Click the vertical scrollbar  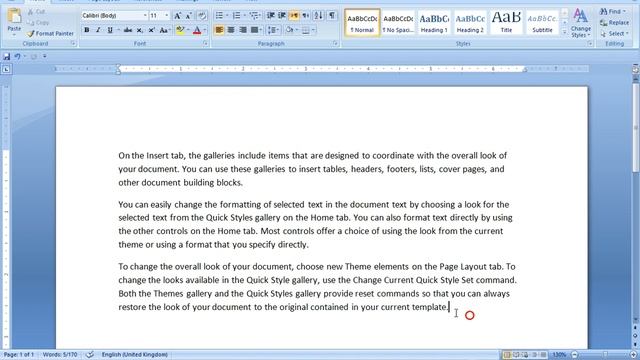tap(635, 129)
